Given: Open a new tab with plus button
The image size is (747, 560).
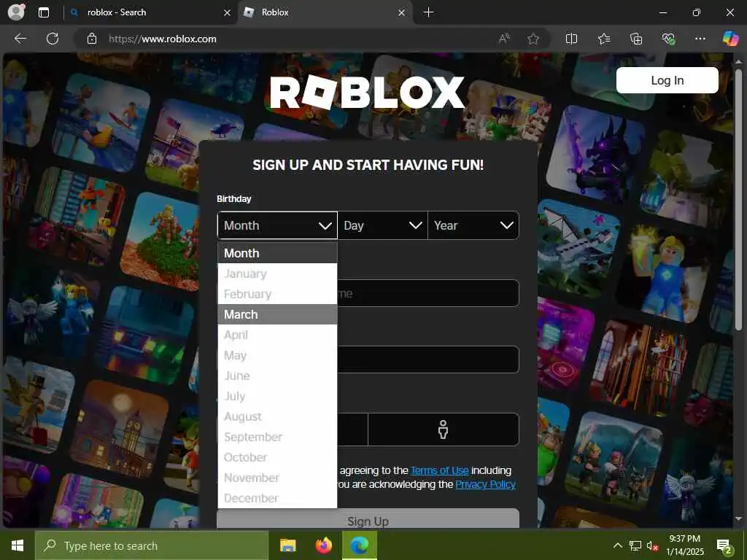Looking at the screenshot, I should pos(428,12).
